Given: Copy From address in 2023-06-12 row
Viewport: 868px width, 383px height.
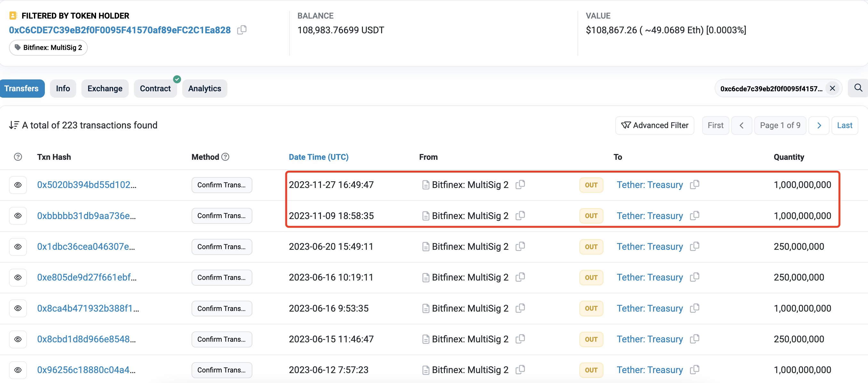Looking at the screenshot, I should [x=520, y=370].
